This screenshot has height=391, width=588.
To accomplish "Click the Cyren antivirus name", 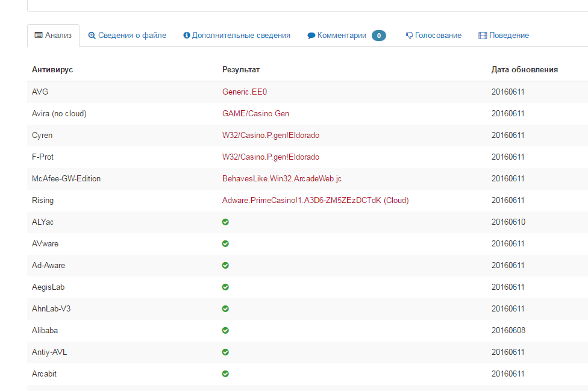I will click(x=42, y=136).
